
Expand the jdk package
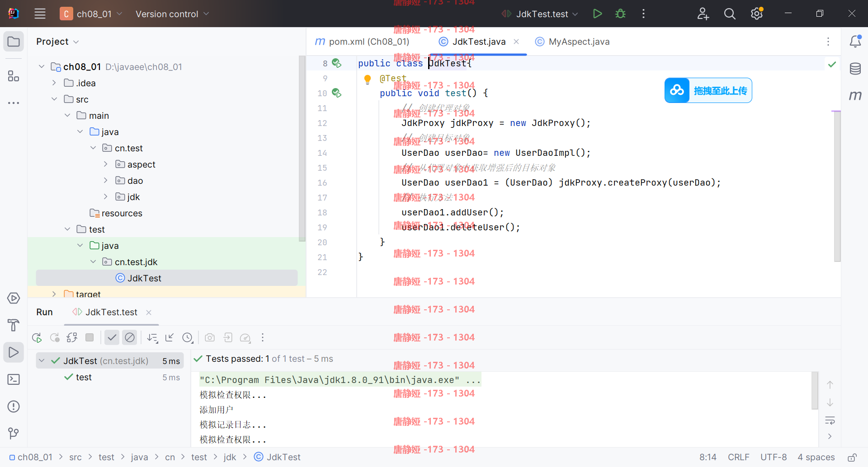[x=105, y=197]
